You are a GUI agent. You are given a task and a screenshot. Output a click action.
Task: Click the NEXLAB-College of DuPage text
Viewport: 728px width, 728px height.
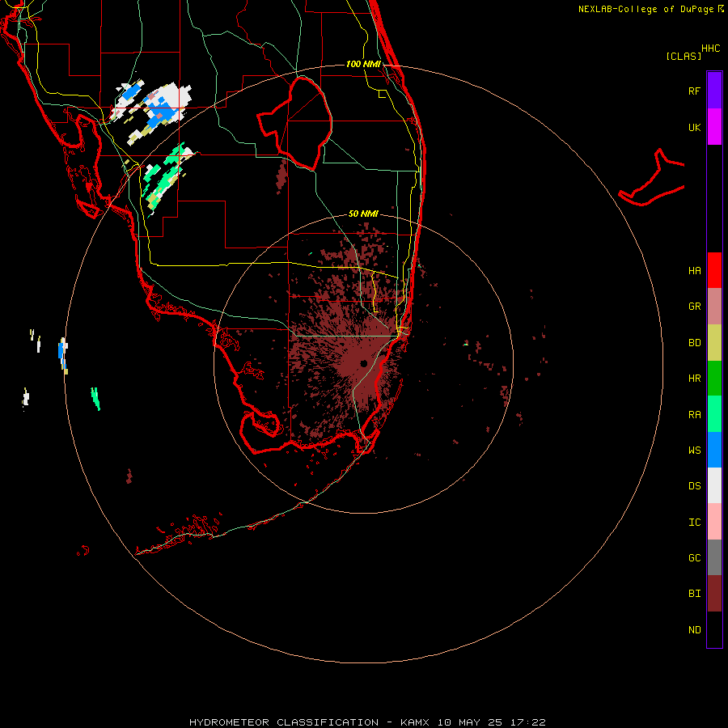[x=645, y=9]
